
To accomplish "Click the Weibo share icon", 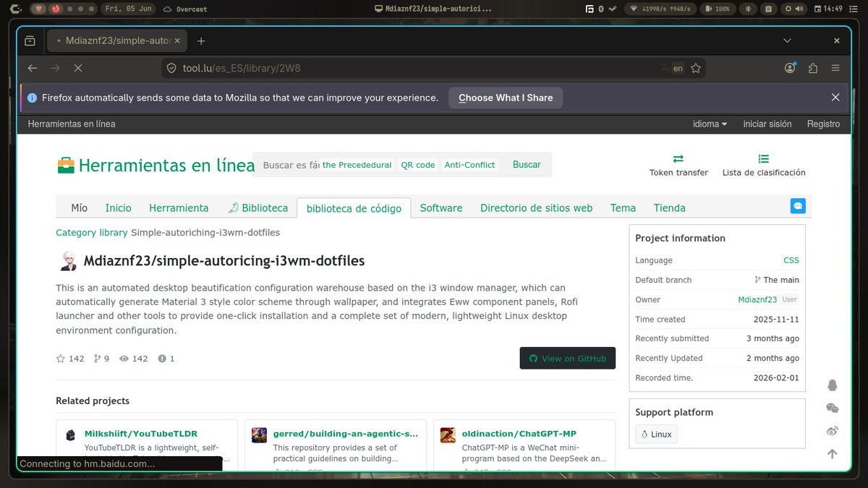I will point(833,431).
